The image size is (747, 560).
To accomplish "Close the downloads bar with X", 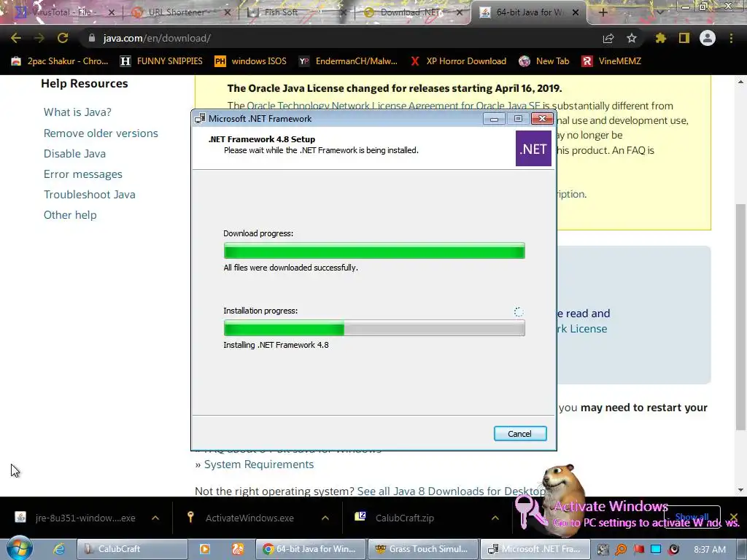I will click(x=734, y=517).
